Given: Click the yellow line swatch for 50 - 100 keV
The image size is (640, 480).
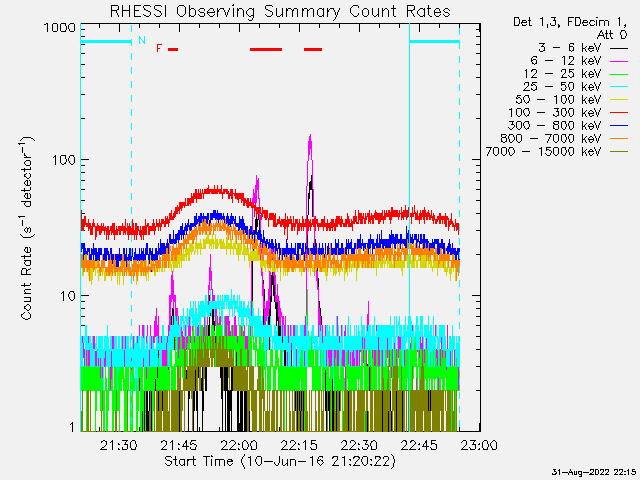Looking at the screenshot, I should [619, 100].
